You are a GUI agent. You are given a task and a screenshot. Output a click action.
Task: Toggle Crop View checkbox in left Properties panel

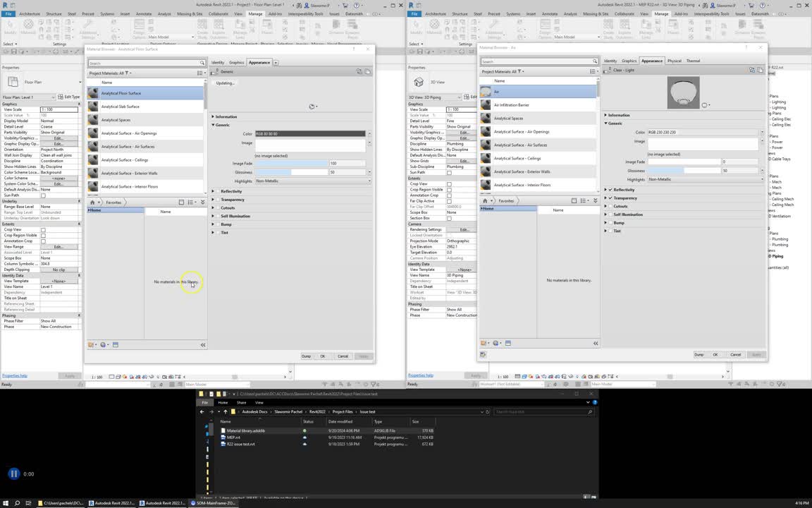point(43,229)
